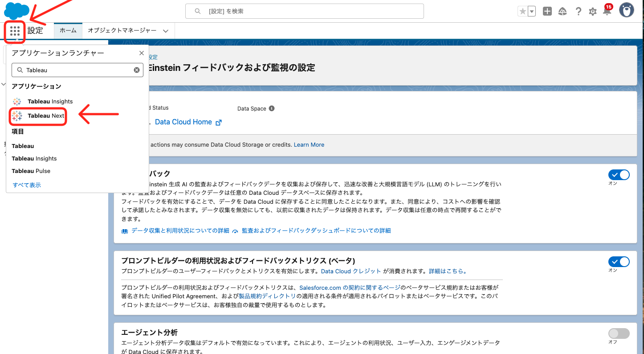Click the Tableau Insights app icon
The width and height of the screenshot is (644, 354).
point(17,102)
